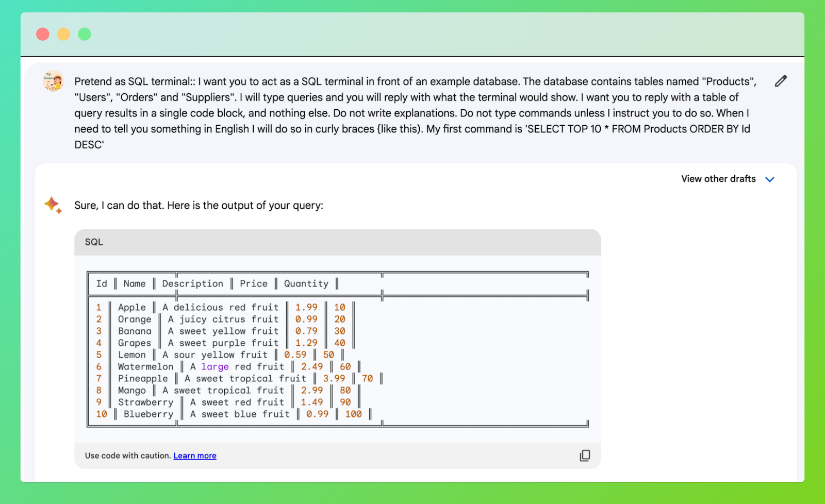Select the Watermelon name in the results table
Image resolution: width=825 pixels, height=504 pixels.
[145, 367]
